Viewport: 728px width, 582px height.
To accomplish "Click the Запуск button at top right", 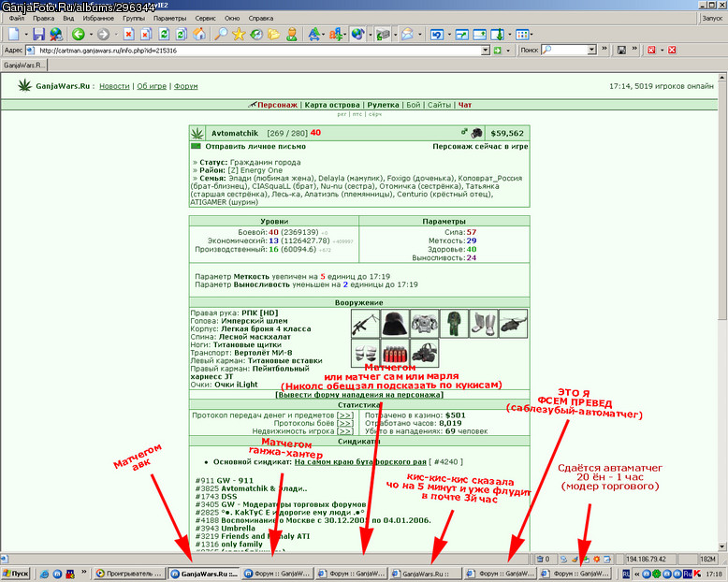I will coord(712,18).
